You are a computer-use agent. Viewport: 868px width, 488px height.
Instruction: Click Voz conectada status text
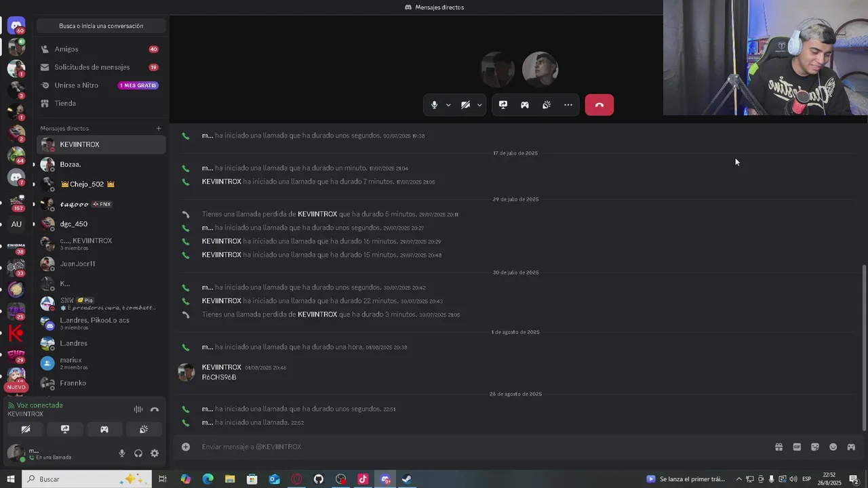pos(39,405)
